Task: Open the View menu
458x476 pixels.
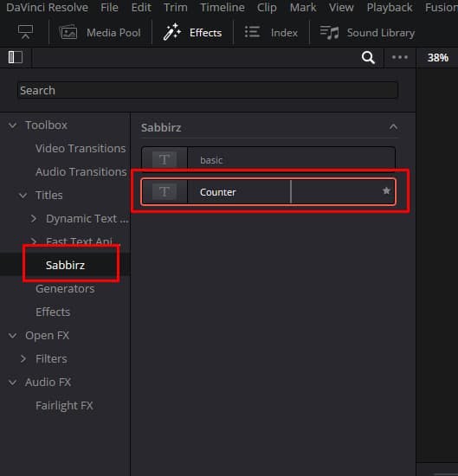Action: [x=341, y=7]
